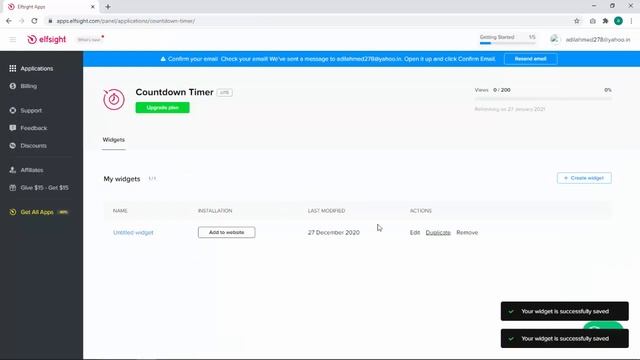The width and height of the screenshot is (640, 360).
Task: Click the 27 December 2020 date
Action: pyautogui.click(x=333, y=233)
